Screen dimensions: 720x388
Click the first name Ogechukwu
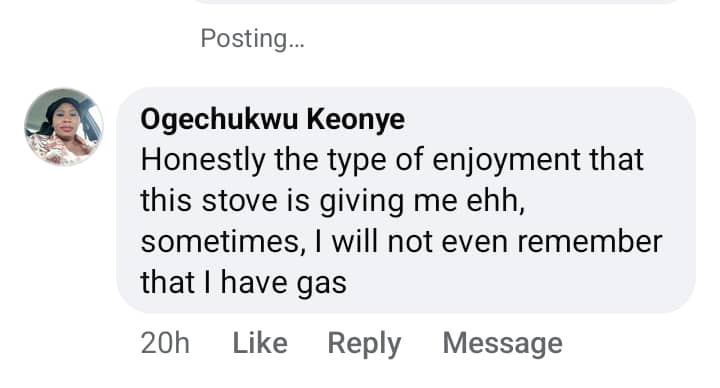coord(219,120)
